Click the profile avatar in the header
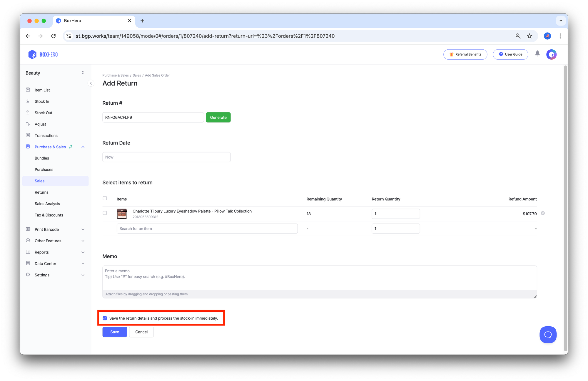This screenshot has height=381, width=588. tap(551, 54)
